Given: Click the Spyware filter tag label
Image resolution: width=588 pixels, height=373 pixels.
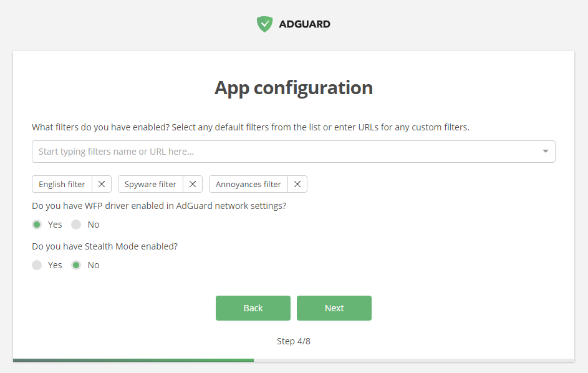Looking at the screenshot, I should pyautogui.click(x=150, y=184).
